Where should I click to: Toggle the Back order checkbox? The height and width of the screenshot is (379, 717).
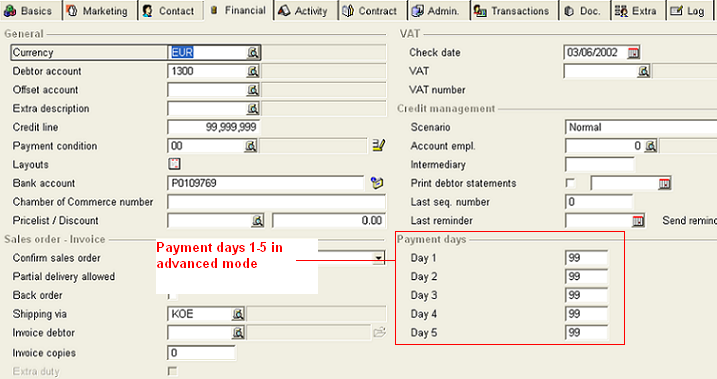(x=172, y=296)
